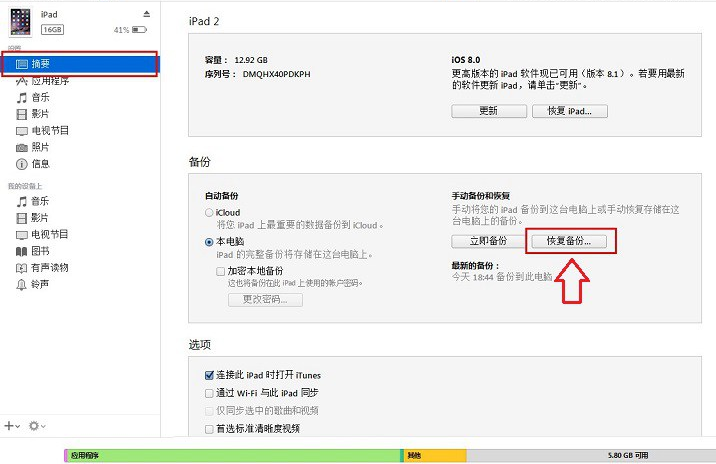Image resolution: width=716 pixels, height=464 pixels.
Task: Open 电视节目 under settings section
Action: tap(50, 131)
